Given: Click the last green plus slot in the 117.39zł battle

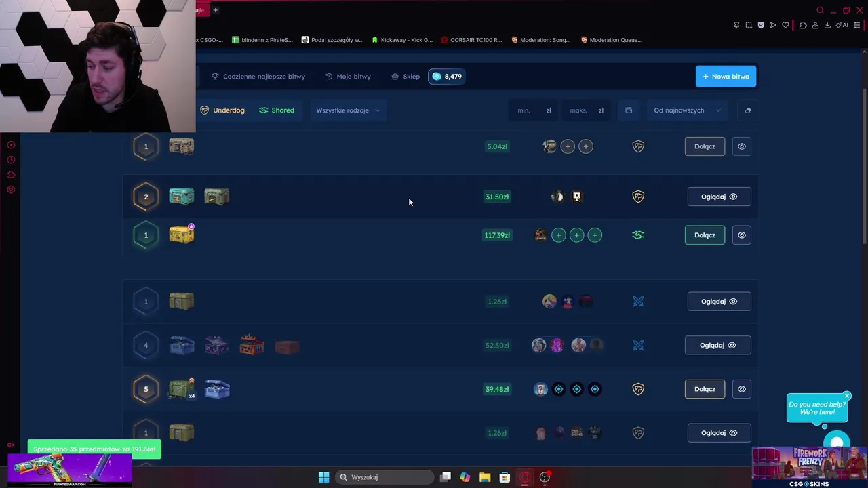Looking at the screenshot, I should 595,235.
